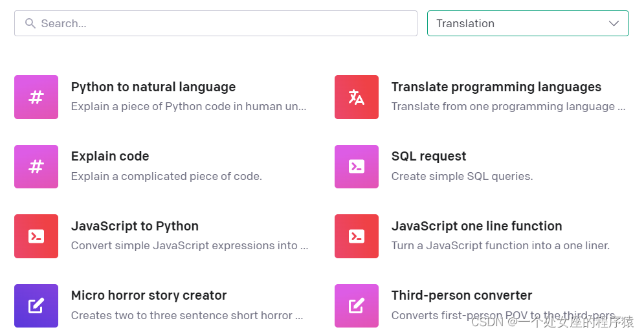Click the Micro horror story creator icon
Screen dimensions: 644x334
[36, 306]
